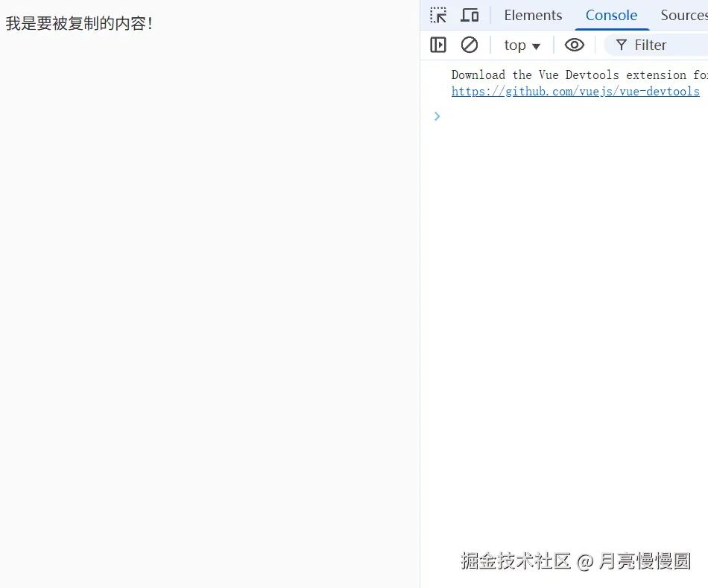Click the blue console prompt chevron
708x588 pixels.
(437, 116)
